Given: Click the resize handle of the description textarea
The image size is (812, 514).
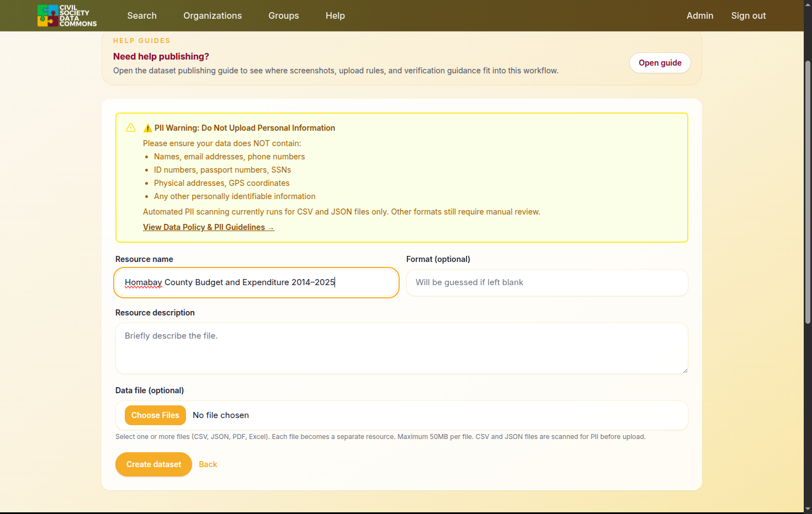Looking at the screenshot, I should point(684,371).
